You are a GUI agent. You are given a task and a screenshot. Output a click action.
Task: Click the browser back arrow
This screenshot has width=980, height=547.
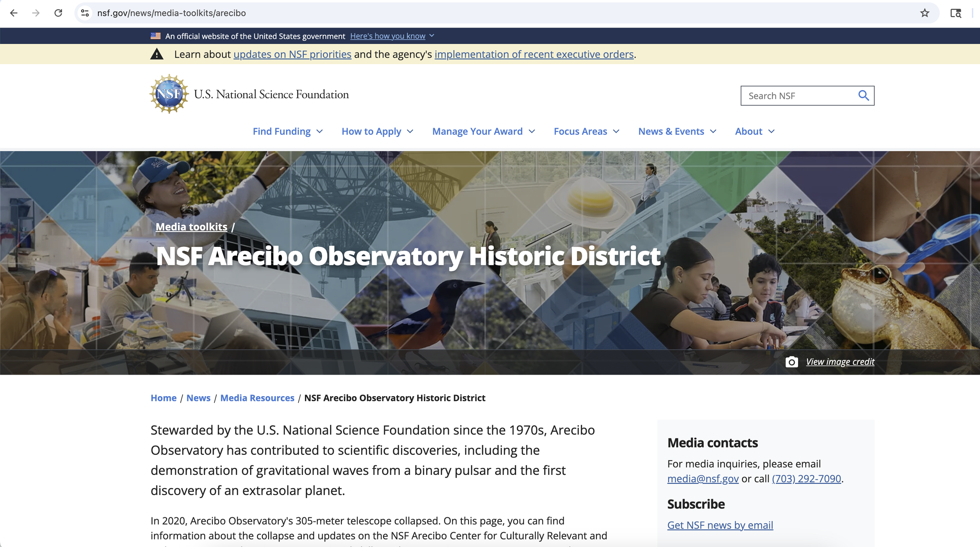pos(14,13)
